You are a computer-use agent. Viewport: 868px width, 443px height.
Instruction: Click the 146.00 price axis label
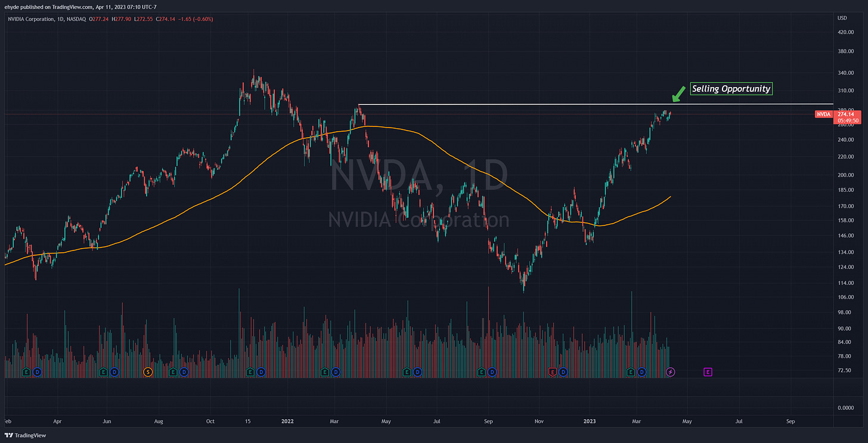845,236
